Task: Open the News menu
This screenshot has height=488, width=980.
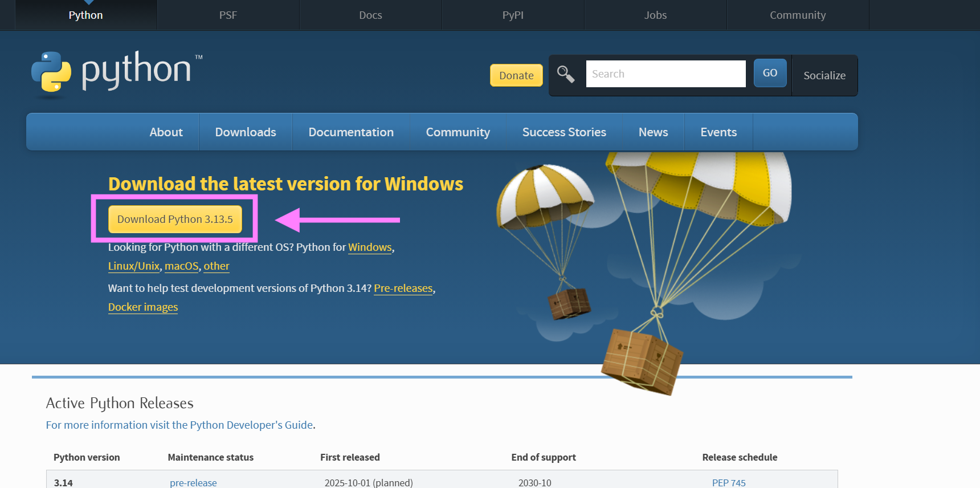Action: [653, 132]
